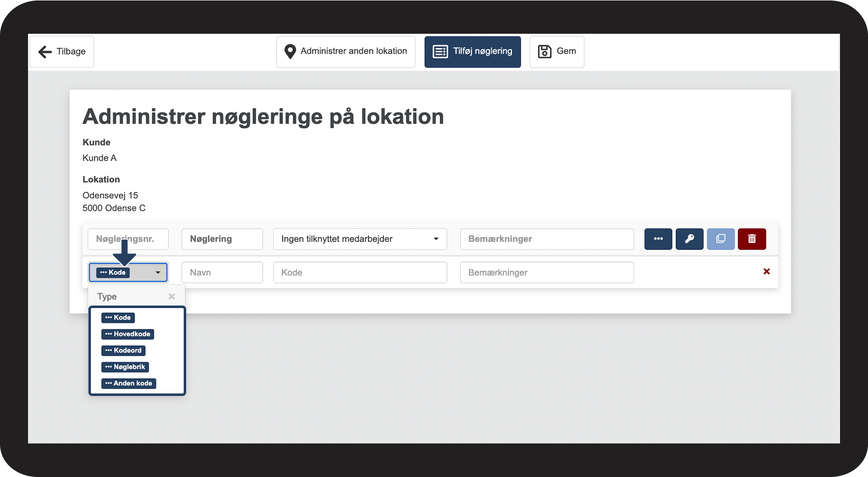
Task: Click the copy duplicate icon button
Action: (721, 239)
